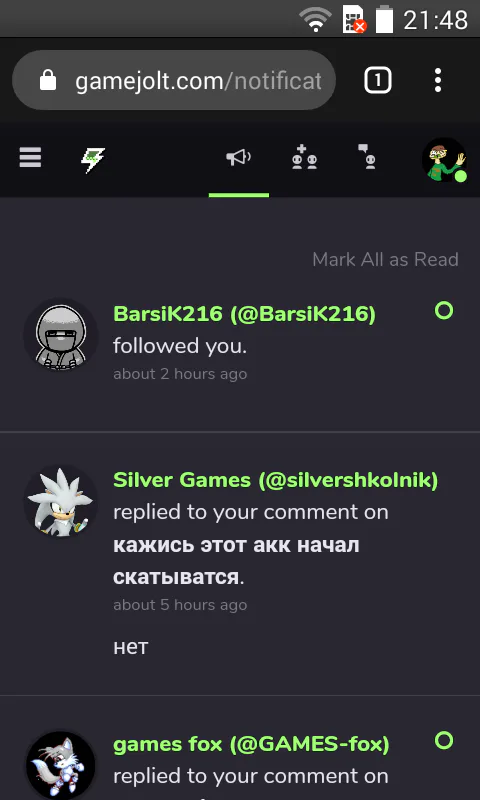The height and width of the screenshot is (800, 480).
Task: Open post кажись этот акк начал скатыватся
Action: 236,561
